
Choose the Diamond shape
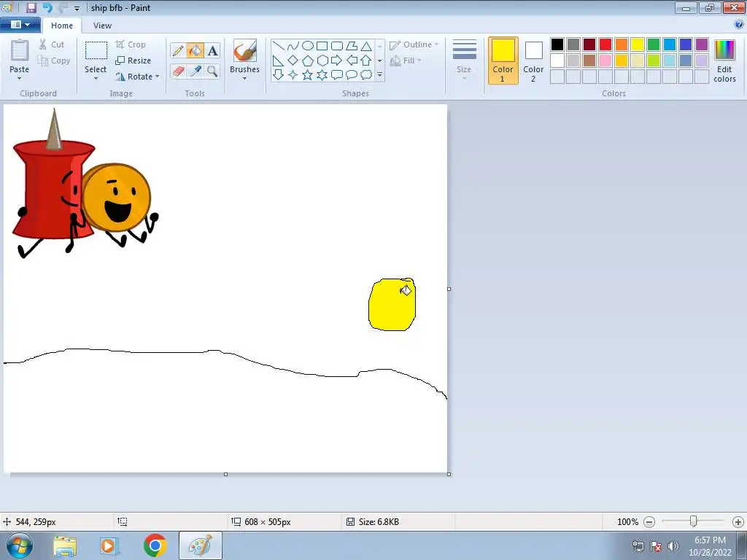pyautogui.click(x=293, y=61)
